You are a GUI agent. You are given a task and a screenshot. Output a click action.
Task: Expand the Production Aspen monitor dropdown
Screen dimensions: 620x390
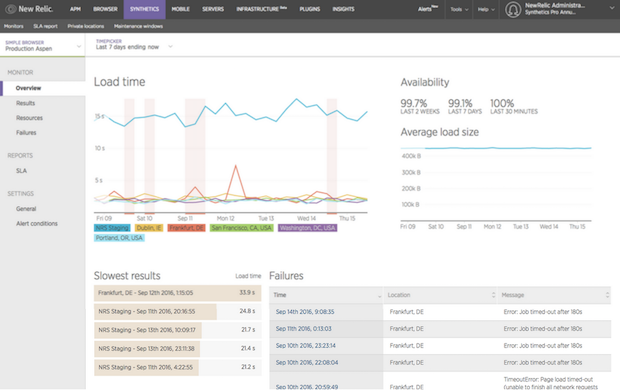point(79,46)
